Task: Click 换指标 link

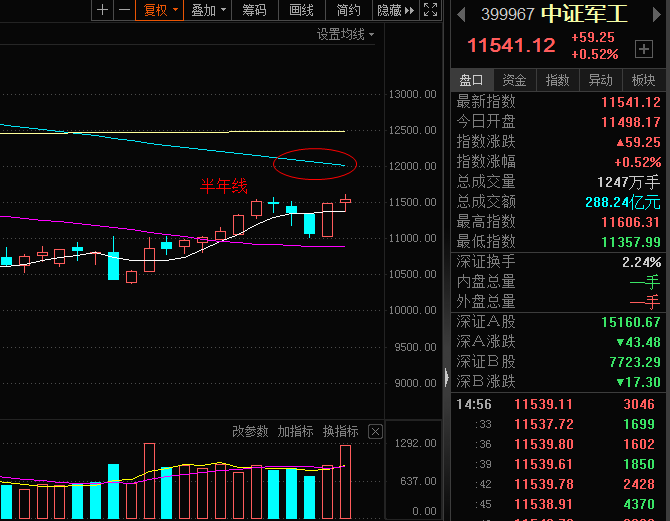Action: pyautogui.click(x=340, y=432)
